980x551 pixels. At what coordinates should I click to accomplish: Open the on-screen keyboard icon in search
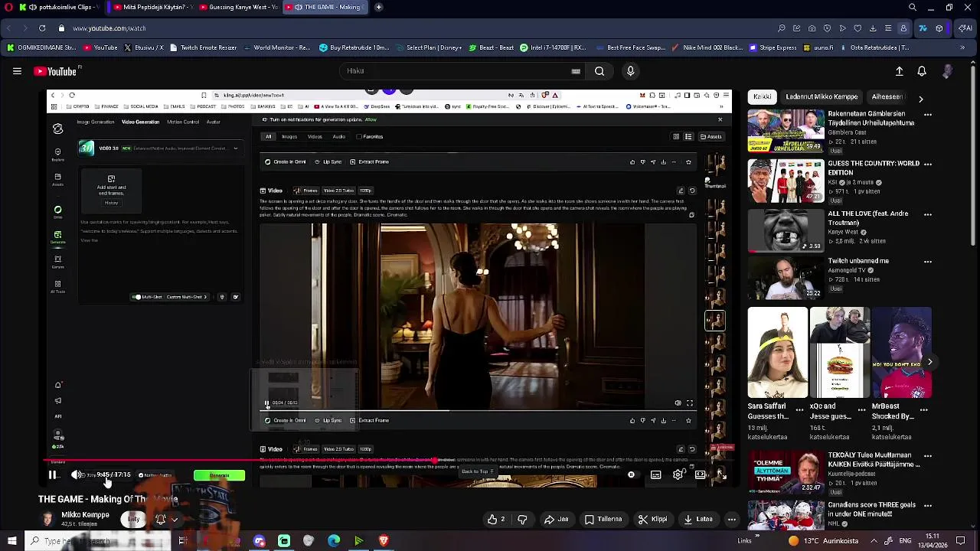(x=576, y=71)
